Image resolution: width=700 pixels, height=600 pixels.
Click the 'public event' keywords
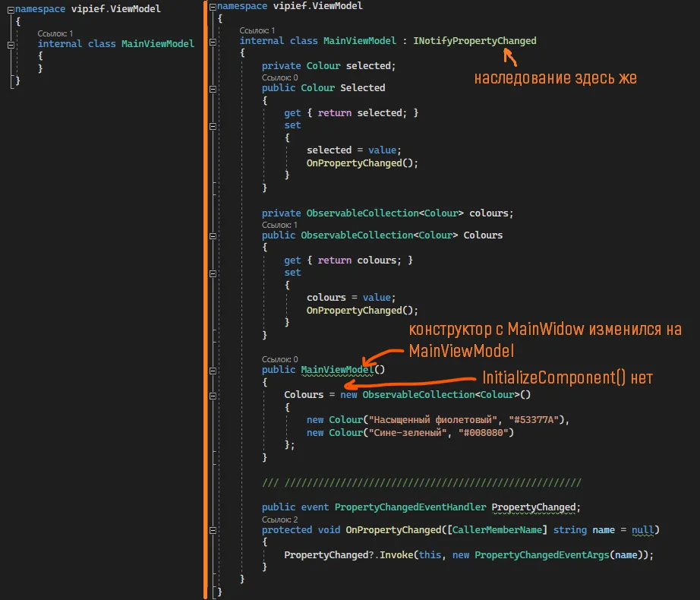295,507
